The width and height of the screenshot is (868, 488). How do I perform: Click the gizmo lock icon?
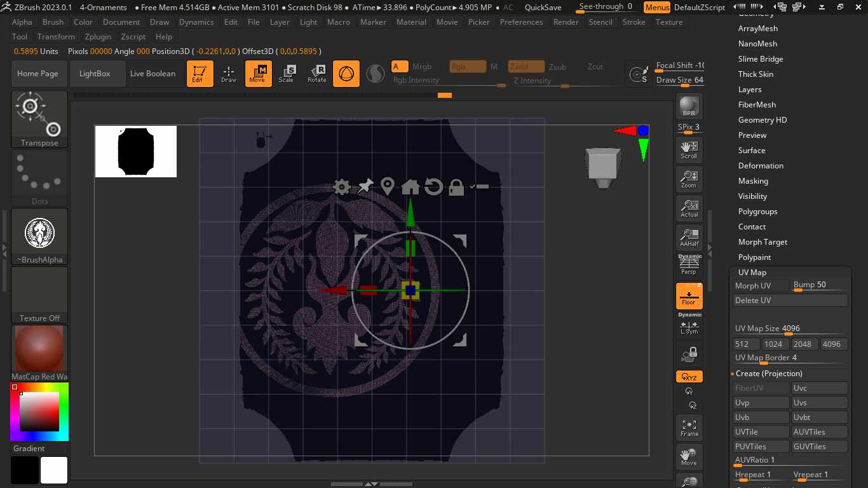pos(456,187)
